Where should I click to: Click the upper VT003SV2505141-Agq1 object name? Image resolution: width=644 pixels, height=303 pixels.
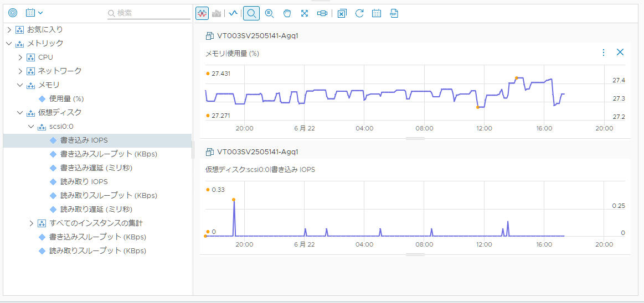[257, 36]
